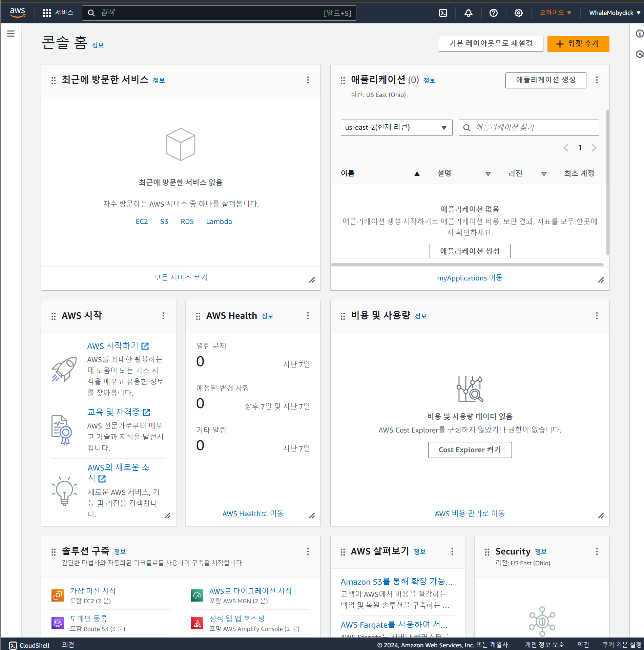Open the 교육 및 자격증 external link

point(119,412)
